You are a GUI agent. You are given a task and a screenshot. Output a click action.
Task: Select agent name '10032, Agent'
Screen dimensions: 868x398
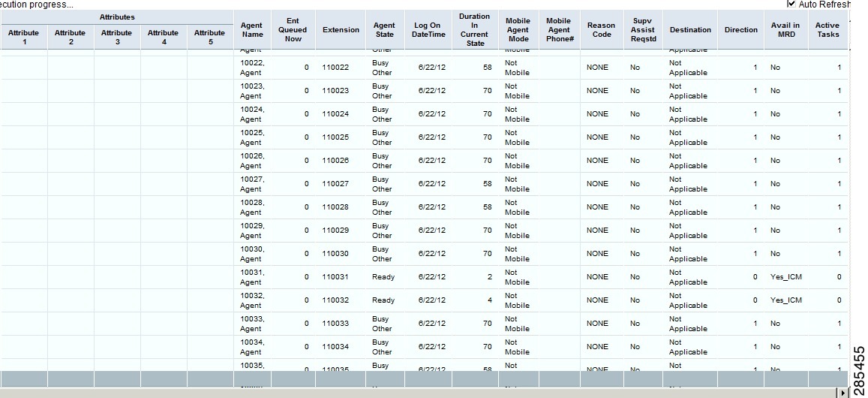tap(252, 300)
